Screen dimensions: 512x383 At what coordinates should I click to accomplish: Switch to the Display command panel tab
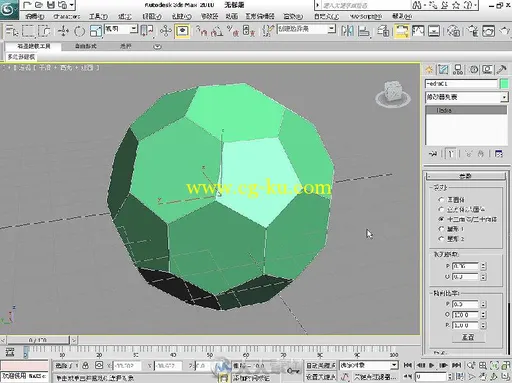[x=487, y=70]
